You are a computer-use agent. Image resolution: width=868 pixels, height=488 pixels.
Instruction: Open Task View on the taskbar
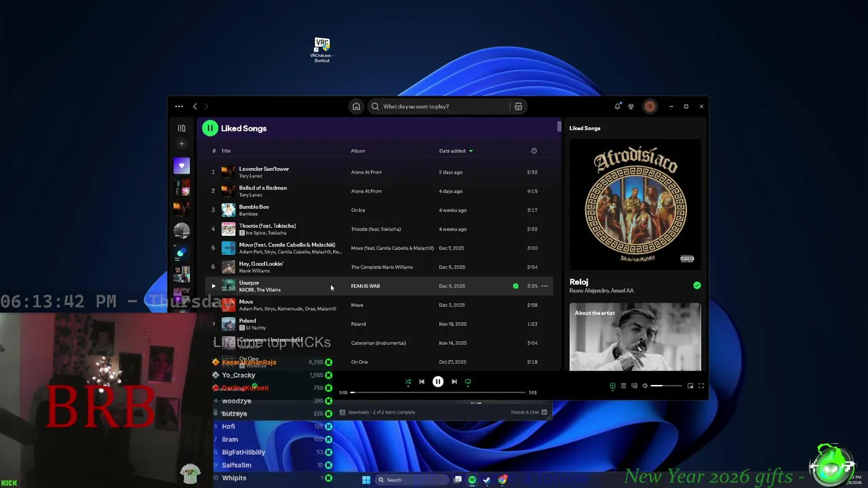(x=458, y=480)
